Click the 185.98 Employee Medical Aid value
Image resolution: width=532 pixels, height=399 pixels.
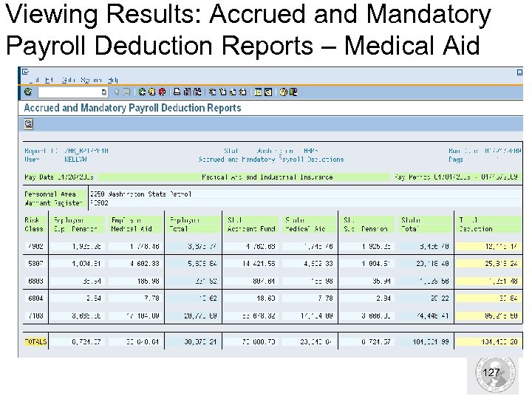point(149,281)
